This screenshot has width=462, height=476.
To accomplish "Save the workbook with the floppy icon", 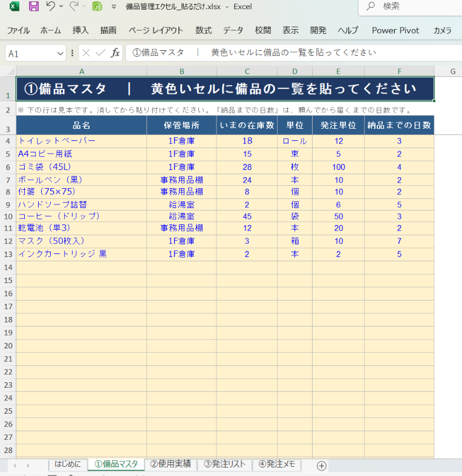I will click(34, 7).
